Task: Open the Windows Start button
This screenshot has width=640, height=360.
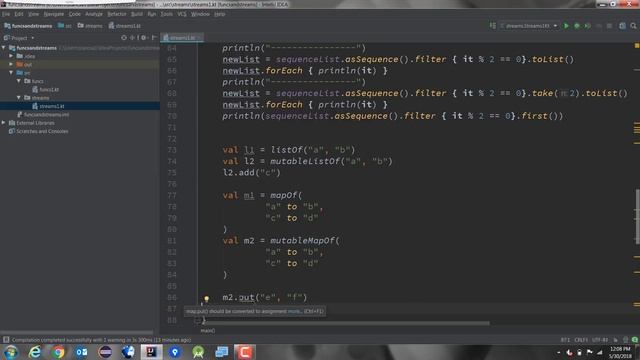Action: tap(11, 352)
